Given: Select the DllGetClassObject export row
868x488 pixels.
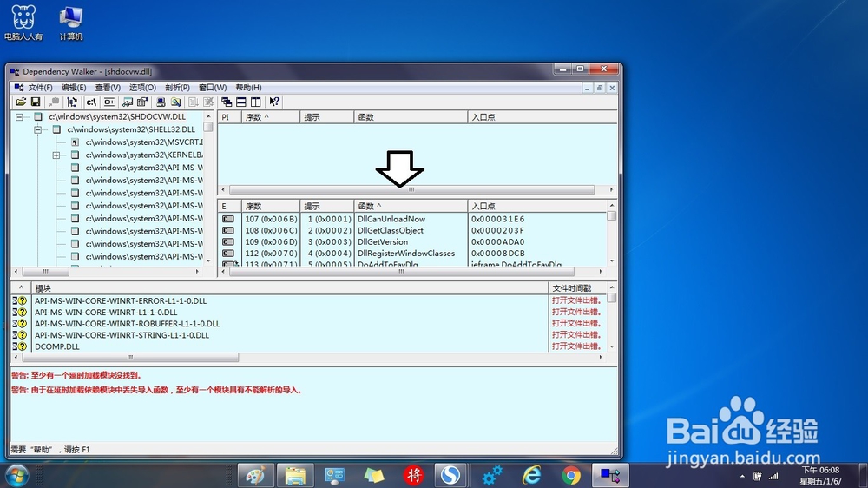Looking at the screenshot, I should coord(412,230).
